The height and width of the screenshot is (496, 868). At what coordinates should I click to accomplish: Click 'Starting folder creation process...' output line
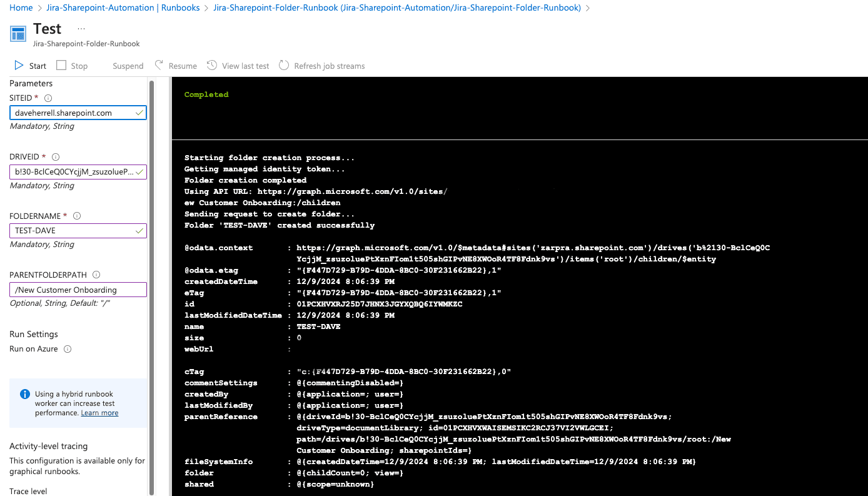270,158
